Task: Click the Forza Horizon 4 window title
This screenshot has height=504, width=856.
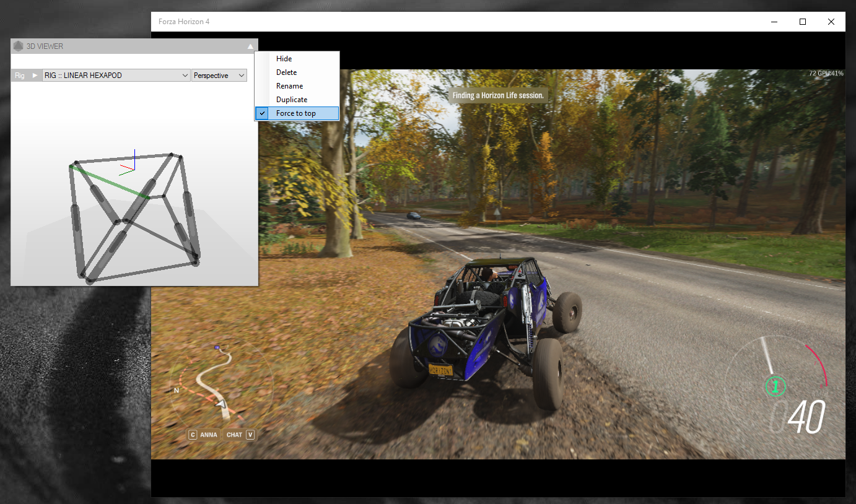Action: [184, 22]
